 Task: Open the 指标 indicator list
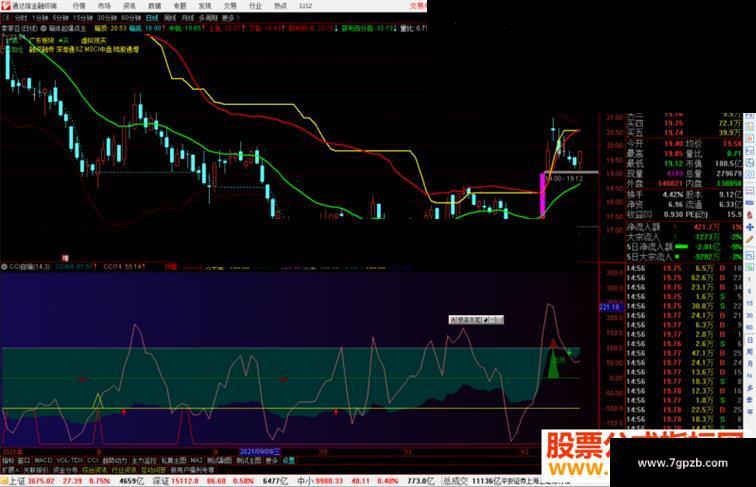tap(8, 460)
